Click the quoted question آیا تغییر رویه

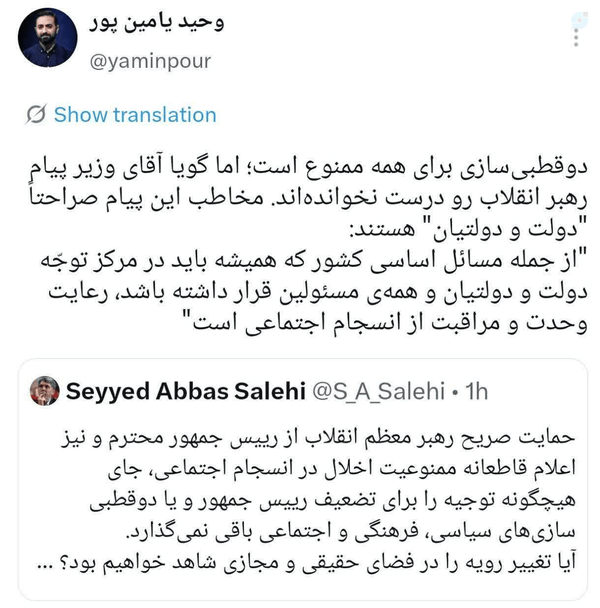tap(306, 563)
